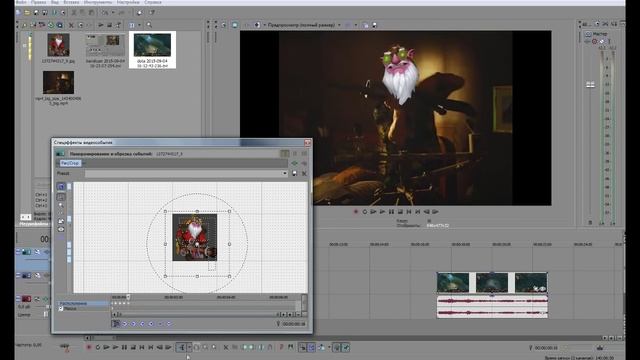Click play button under video preview
The width and height of the screenshot is (640, 360).
tap(382, 211)
